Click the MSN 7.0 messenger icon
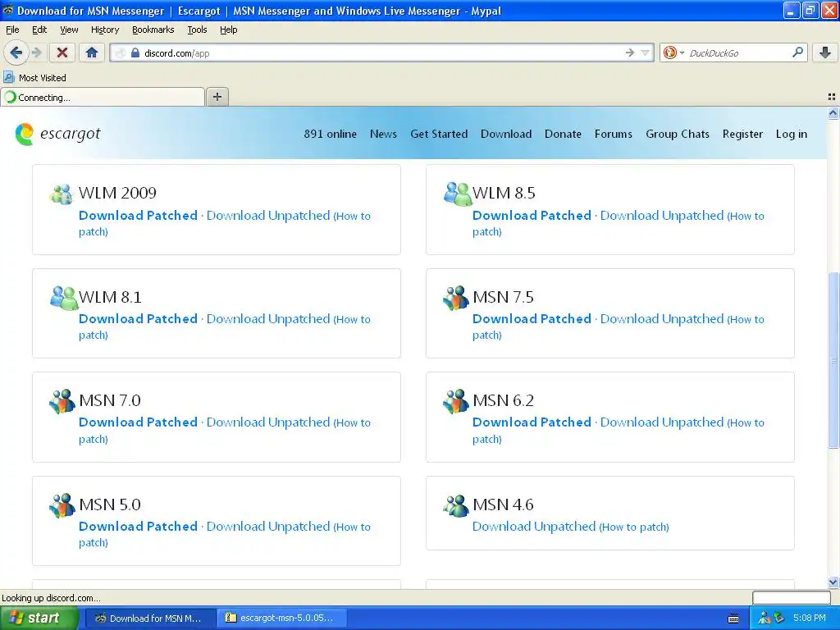 tap(62, 401)
